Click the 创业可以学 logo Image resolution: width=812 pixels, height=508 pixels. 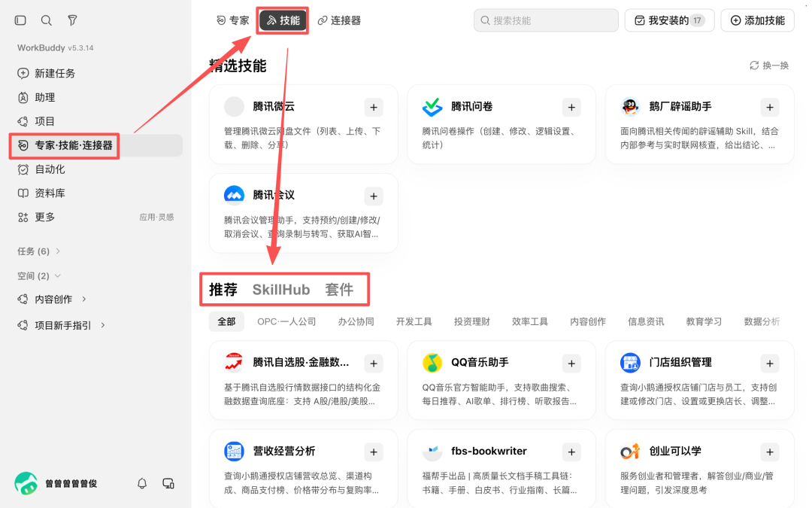630,452
